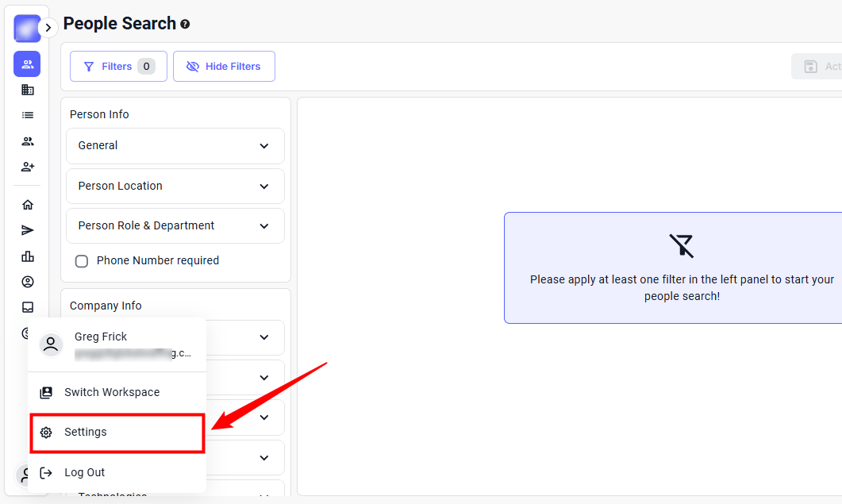The width and height of the screenshot is (842, 504).
Task: Click the add-person icon in sidebar
Action: [x=27, y=167]
